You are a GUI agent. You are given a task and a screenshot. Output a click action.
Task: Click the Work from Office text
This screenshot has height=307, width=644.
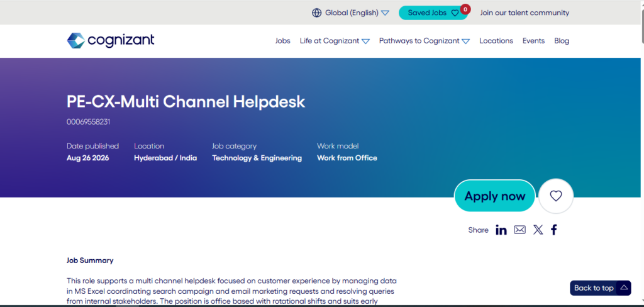click(347, 158)
